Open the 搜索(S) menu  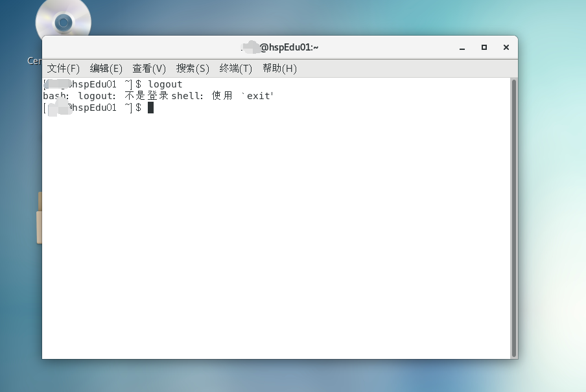[193, 68]
